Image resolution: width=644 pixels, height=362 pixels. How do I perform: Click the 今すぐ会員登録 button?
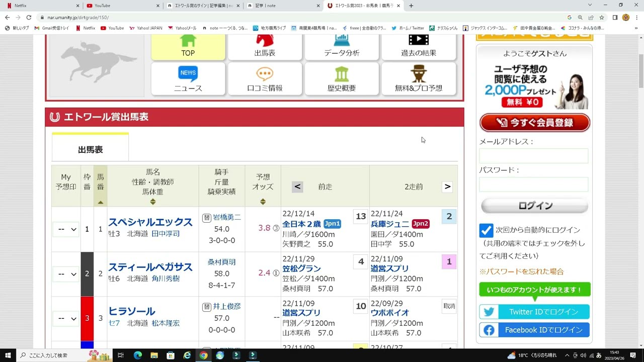click(x=534, y=122)
